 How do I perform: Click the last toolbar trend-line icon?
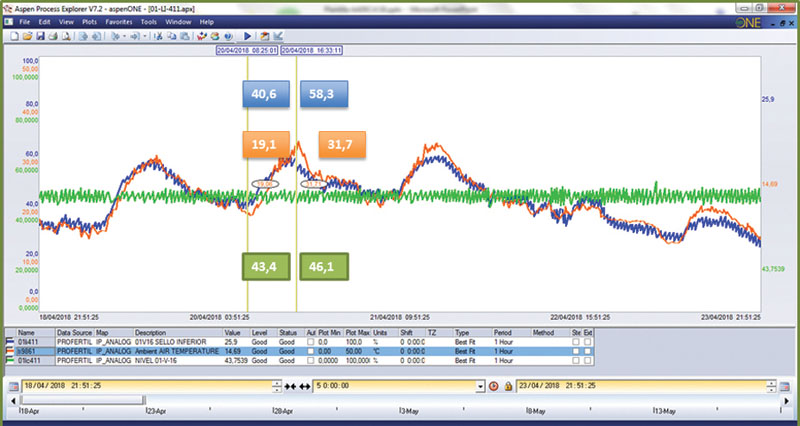pos(278,36)
